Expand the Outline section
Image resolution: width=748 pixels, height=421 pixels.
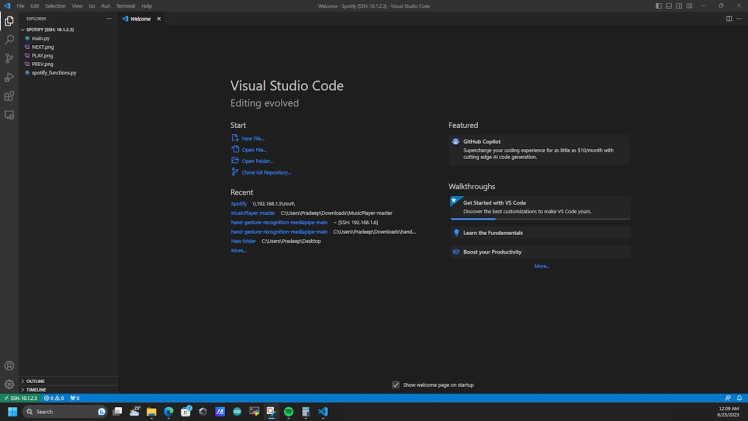tap(36, 381)
